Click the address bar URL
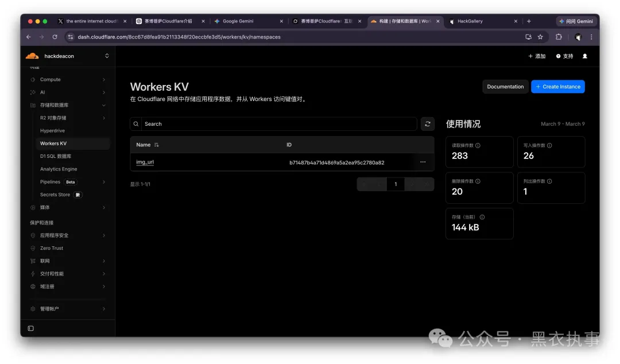The image size is (620, 364). click(179, 37)
